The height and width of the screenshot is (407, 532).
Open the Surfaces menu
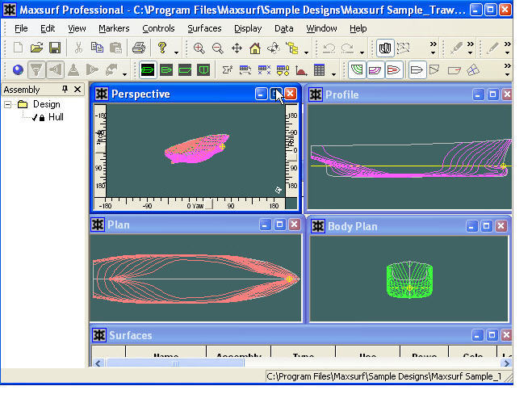coord(203,28)
